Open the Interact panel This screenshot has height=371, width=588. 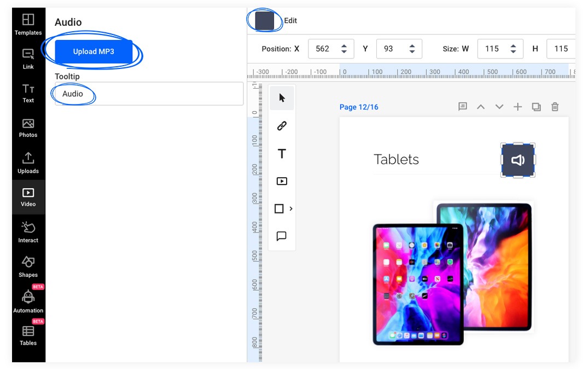(28, 233)
